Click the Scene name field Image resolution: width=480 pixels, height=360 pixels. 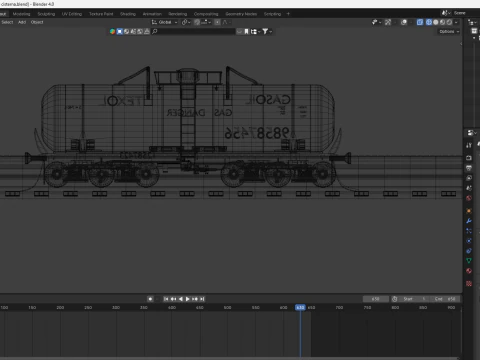point(466,13)
